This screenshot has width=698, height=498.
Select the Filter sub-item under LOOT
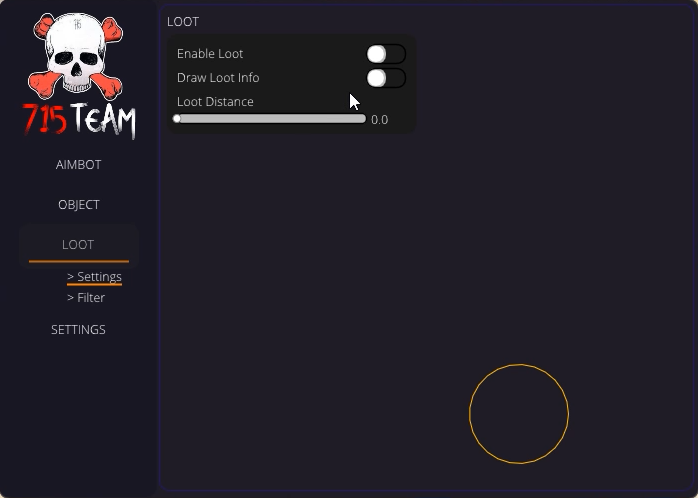(x=86, y=298)
